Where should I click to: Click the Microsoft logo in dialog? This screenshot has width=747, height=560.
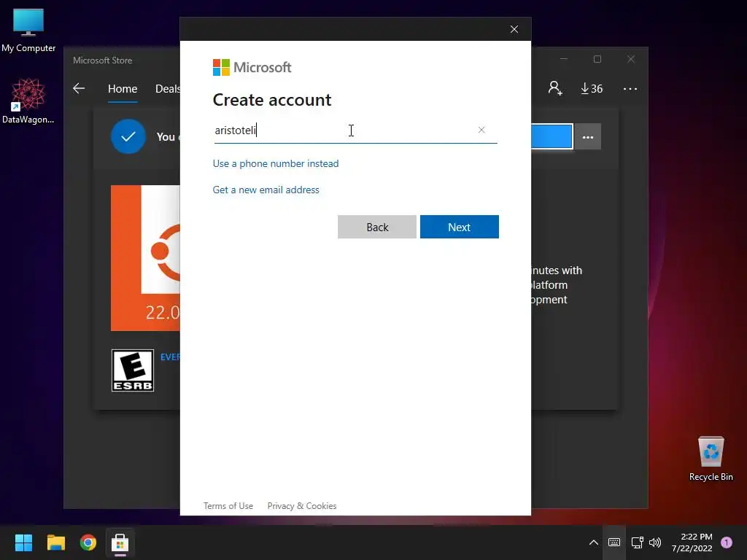252,68
